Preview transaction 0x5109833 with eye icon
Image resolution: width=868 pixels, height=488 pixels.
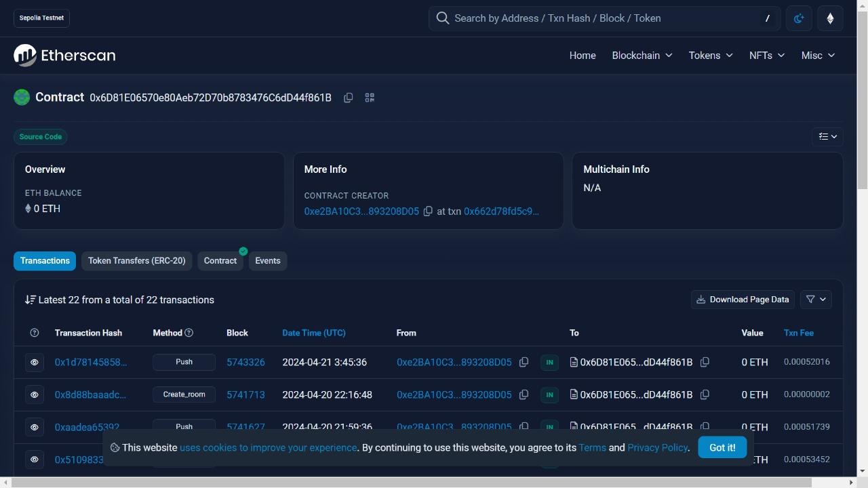point(35,460)
